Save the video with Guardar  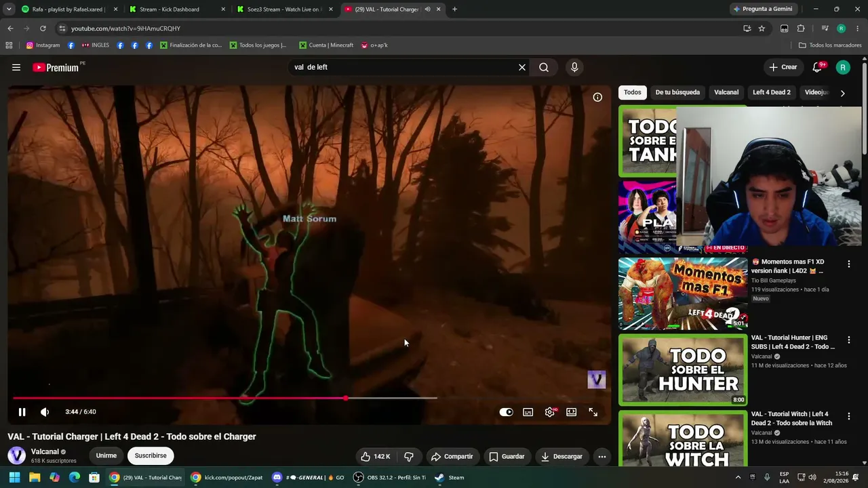point(507,456)
